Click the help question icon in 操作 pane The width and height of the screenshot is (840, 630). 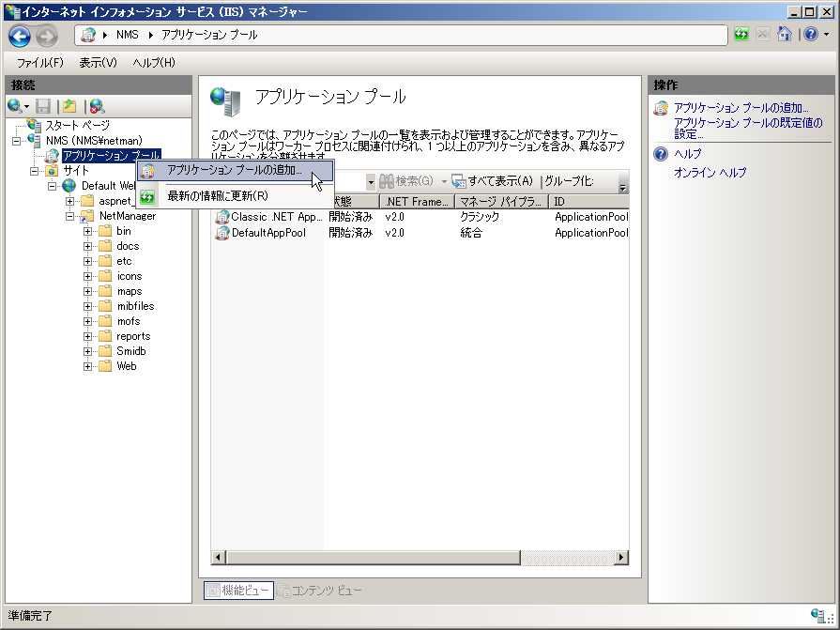point(661,154)
